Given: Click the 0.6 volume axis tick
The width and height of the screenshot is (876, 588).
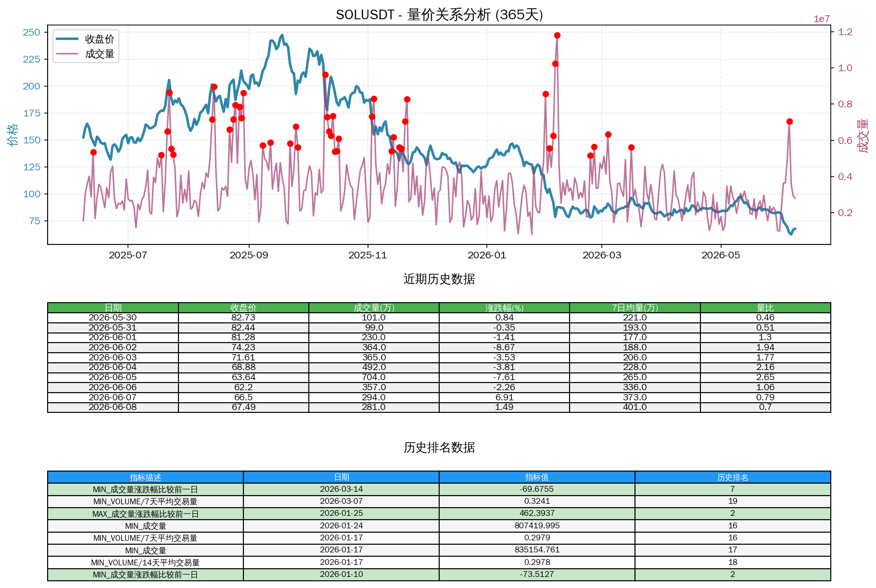Looking at the screenshot, I should tap(845, 141).
